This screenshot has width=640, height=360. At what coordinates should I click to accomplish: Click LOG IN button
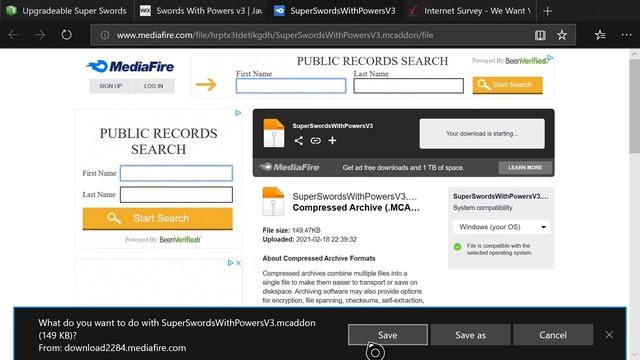pyautogui.click(x=153, y=86)
